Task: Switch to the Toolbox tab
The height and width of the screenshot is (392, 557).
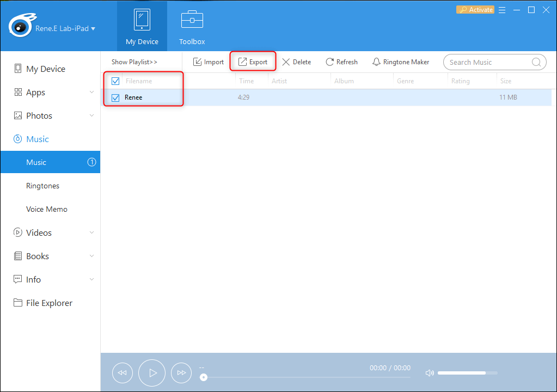Action: pos(192,27)
